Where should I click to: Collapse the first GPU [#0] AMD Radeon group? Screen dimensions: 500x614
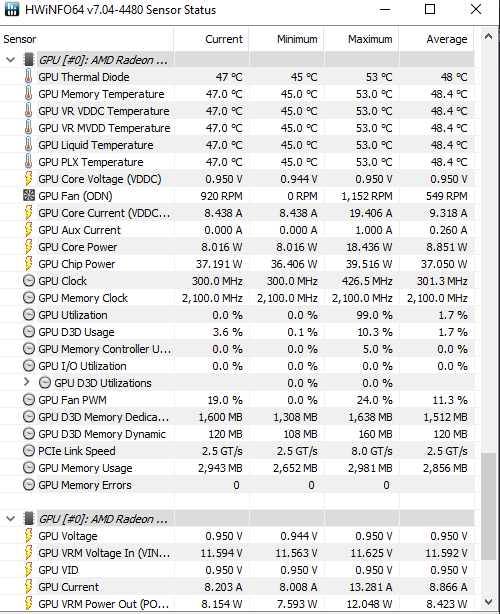coord(11,60)
